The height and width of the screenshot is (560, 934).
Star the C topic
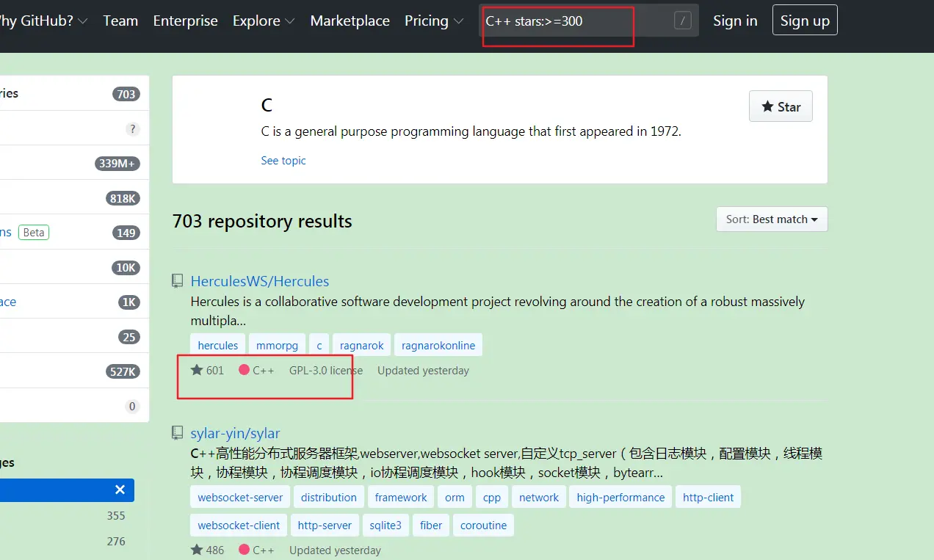pos(781,106)
